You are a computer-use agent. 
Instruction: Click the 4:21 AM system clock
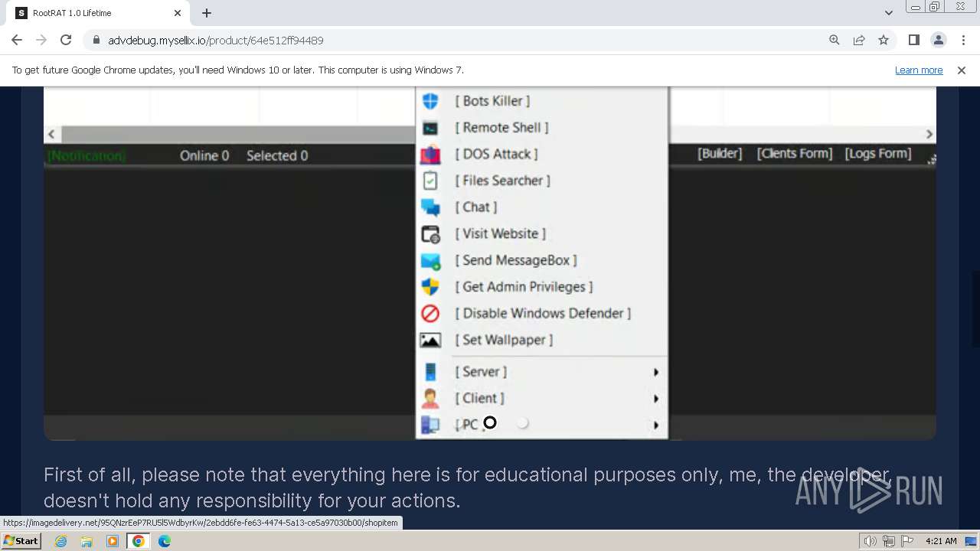(941, 541)
